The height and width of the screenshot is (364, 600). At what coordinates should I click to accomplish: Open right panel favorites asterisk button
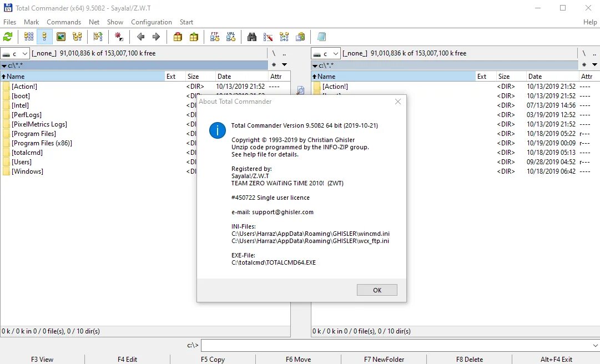[x=584, y=65]
